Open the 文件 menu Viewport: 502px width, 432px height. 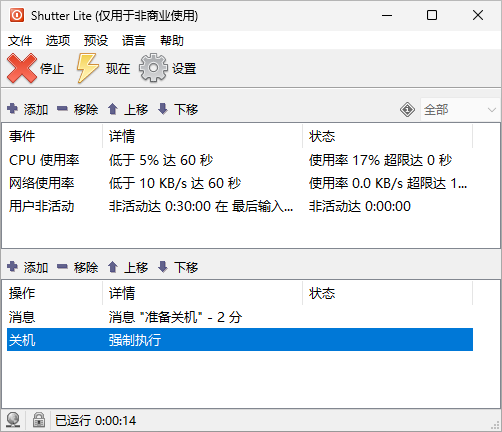click(20, 41)
